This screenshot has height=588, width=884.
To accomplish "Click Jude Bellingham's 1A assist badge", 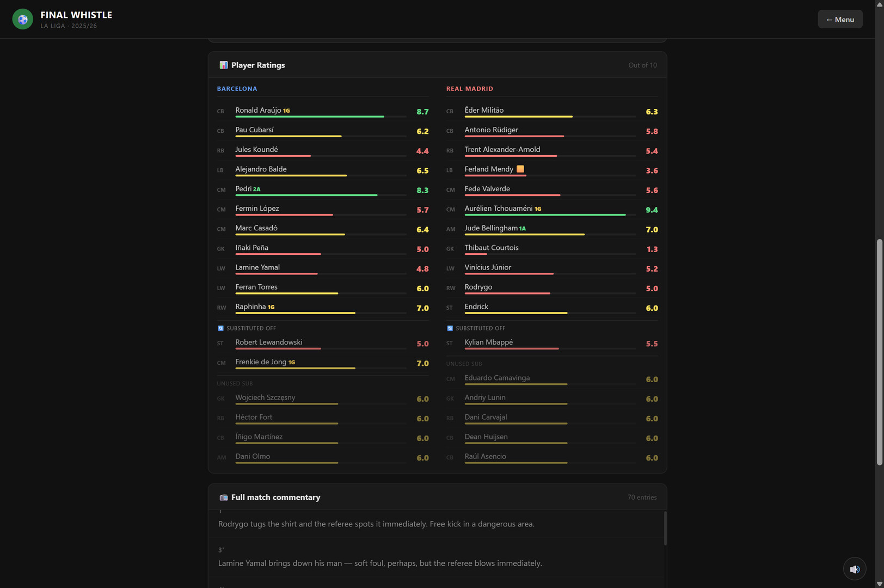I will point(523,229).
